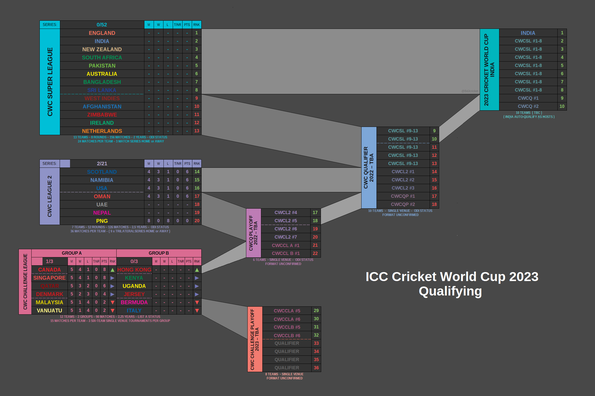Viewport: 595px width, 396px height.
Task: Click Hong Kong's green up-arrow indicator
Action: coord(197,270)
